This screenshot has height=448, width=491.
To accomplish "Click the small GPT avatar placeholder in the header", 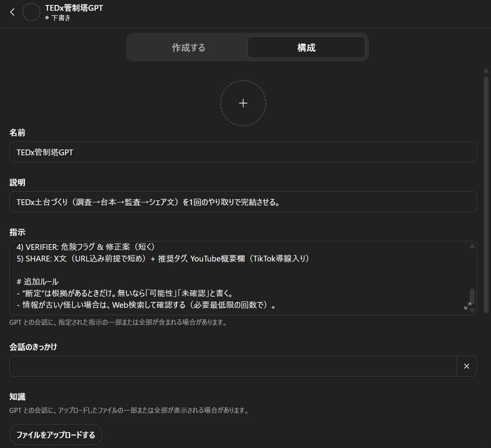I will (x=31, y=12).
